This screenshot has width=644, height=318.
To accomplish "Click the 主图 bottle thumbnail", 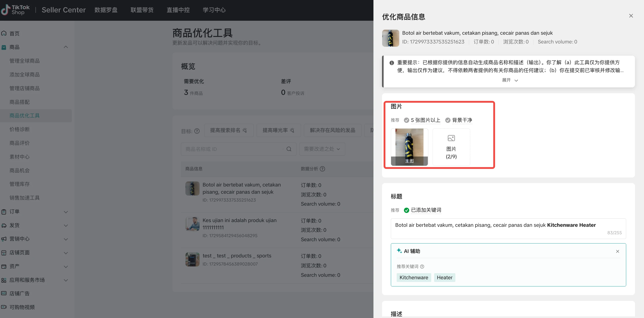I will 409,147.
